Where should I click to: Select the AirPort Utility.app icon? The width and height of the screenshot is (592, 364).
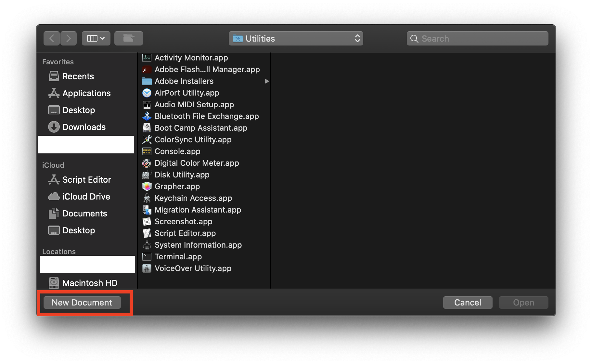pyautogui.click(x=147, y=93)
